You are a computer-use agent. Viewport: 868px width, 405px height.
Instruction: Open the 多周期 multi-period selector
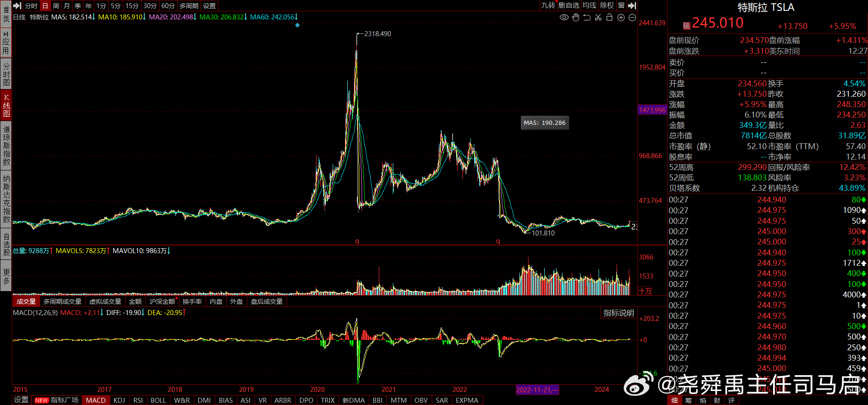(189, 6)
